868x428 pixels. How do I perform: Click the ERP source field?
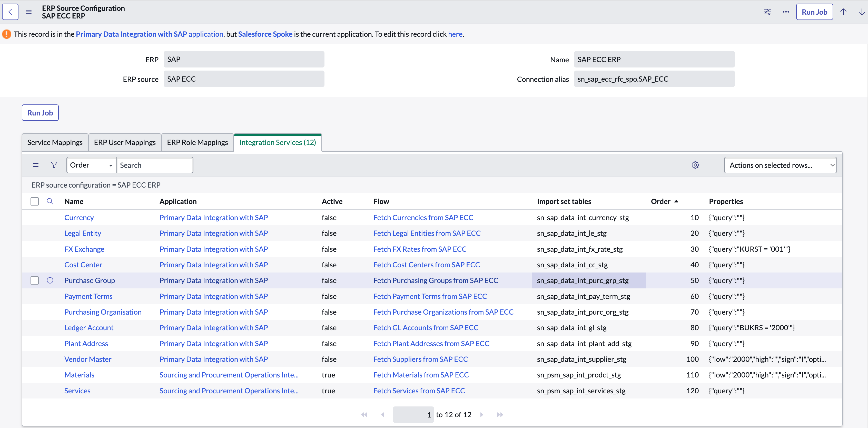(x=244, y=79)
